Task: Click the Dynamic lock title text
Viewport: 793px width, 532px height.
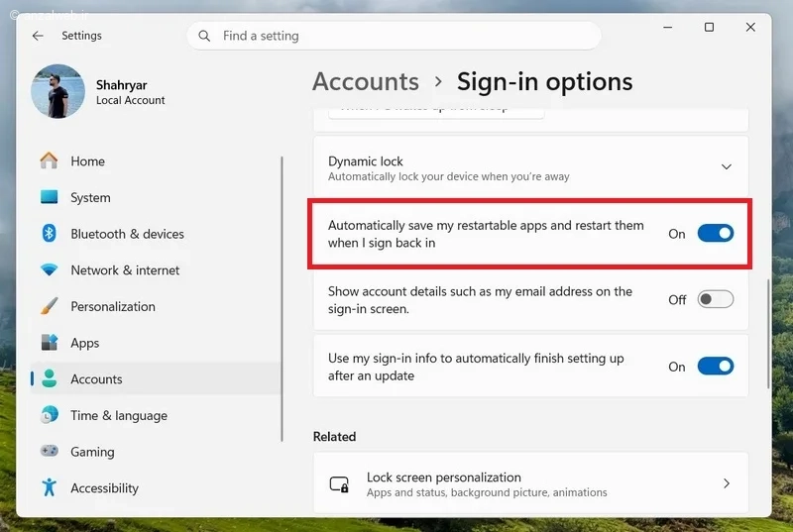Action: pyautogui.click(x=365, y=161)
